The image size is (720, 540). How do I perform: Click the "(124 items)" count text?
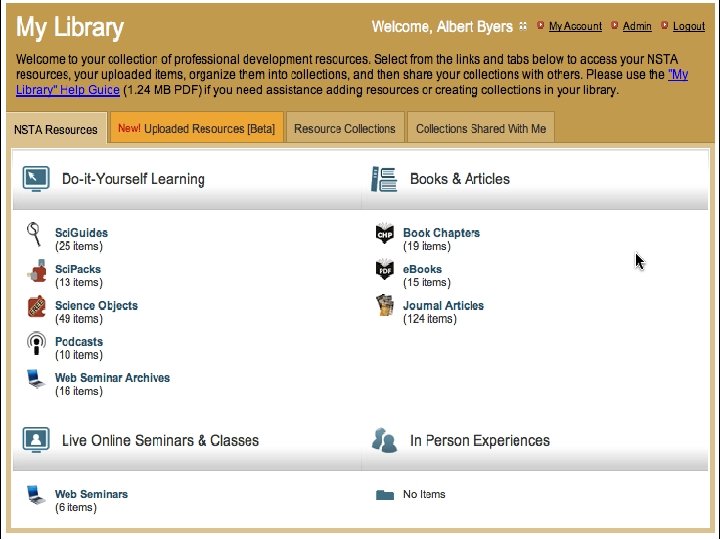pos(430,319)
